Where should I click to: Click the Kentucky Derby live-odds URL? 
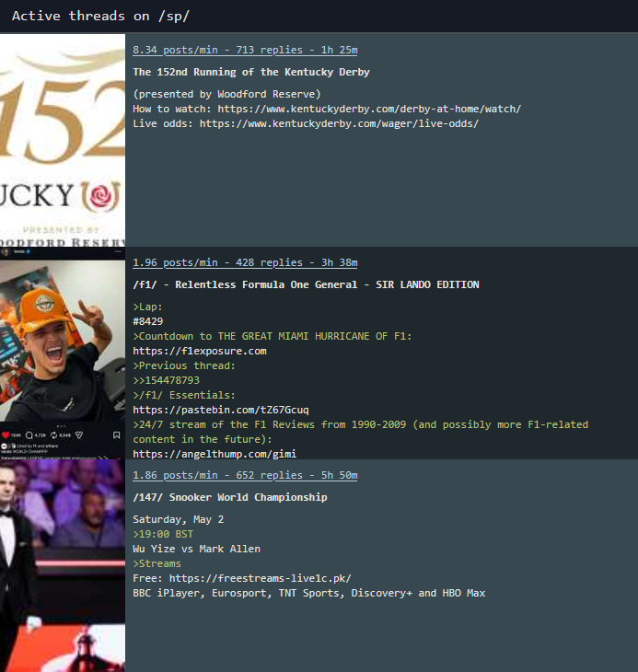click(x=339, y=123)
